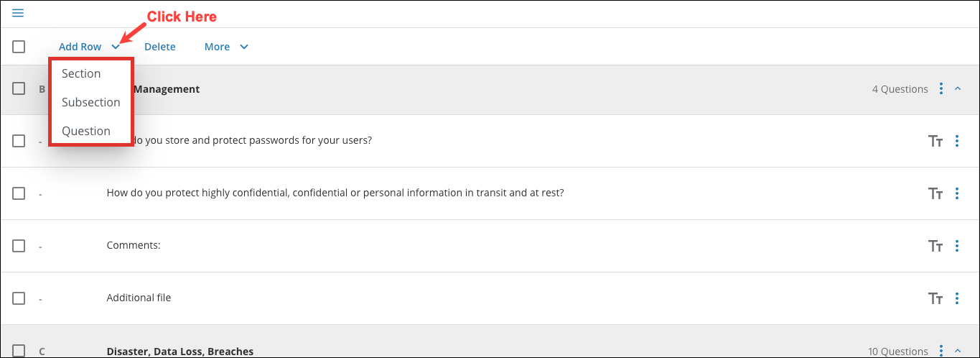Select checkbox for Disaster, Data Loss, Breaches
This screenshot has height=358, width=980.
tap(19, 351)
